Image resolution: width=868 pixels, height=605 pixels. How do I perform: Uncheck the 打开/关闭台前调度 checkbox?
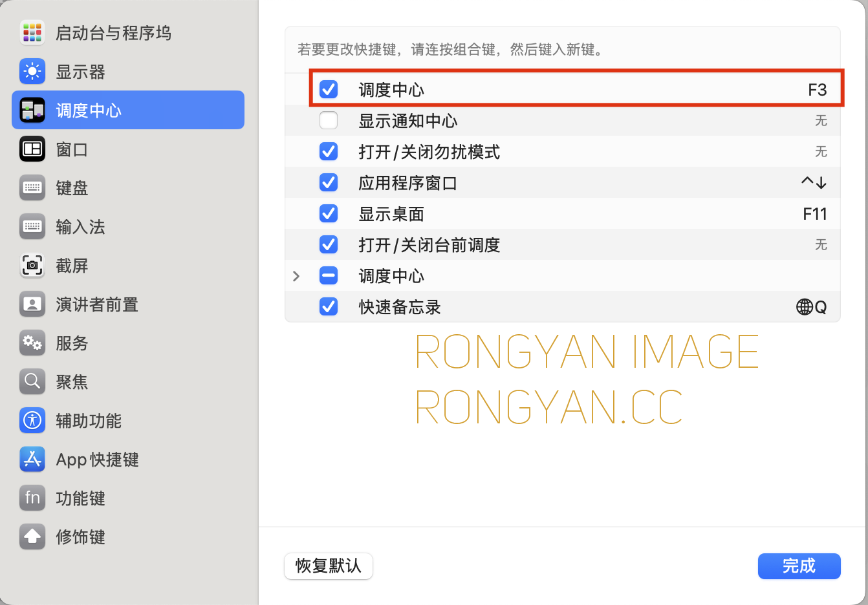coord(329,244)
